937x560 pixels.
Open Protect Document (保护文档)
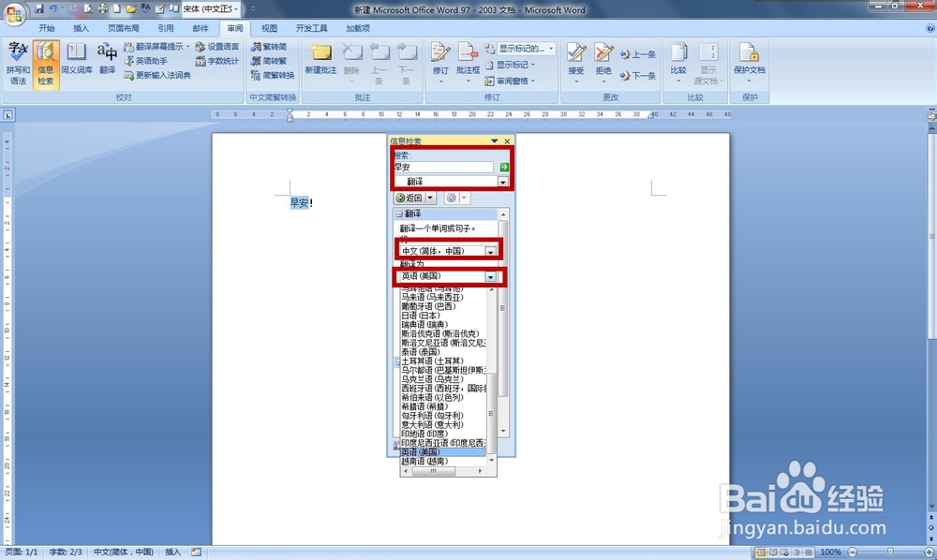(x=749, y=58)
